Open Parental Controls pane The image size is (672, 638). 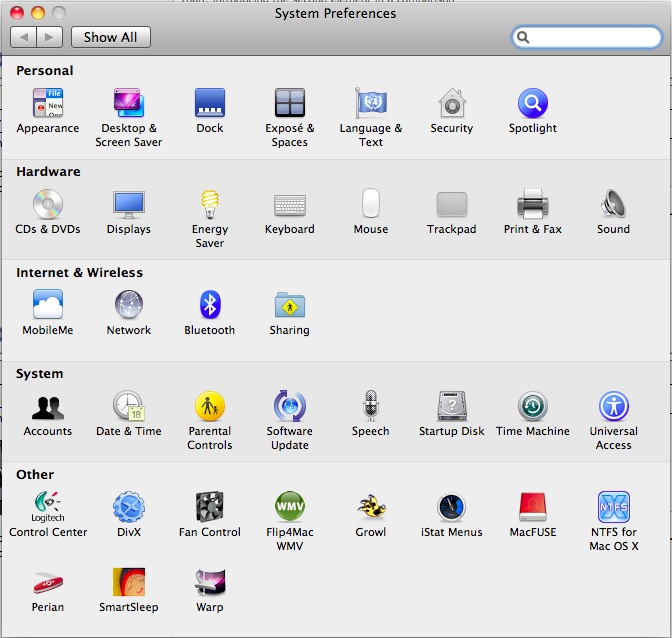point(210,407)
